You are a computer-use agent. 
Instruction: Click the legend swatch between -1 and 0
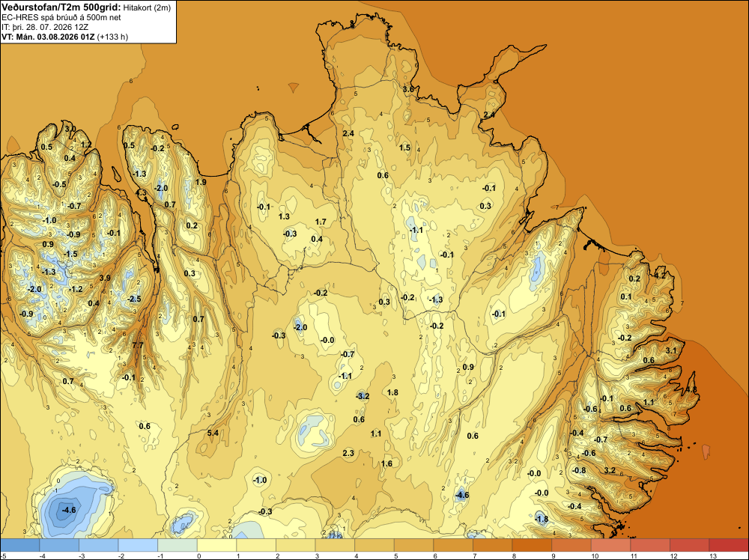coord(178,545)
